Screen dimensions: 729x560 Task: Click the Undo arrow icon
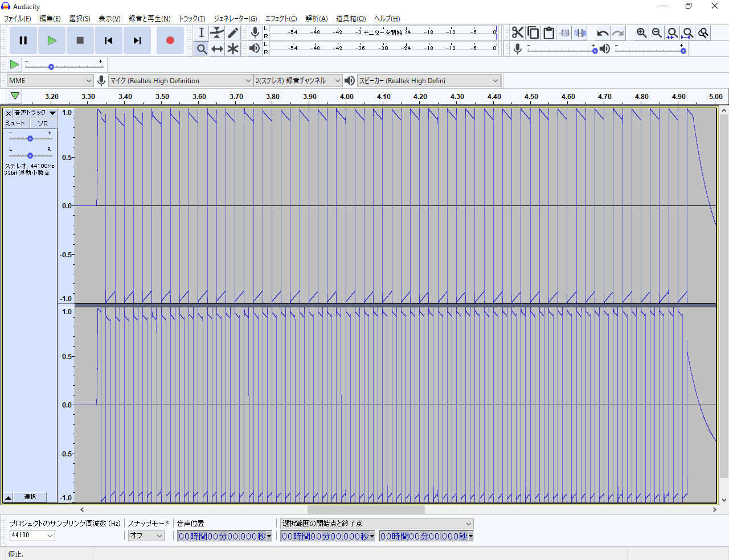coord(602,33)
